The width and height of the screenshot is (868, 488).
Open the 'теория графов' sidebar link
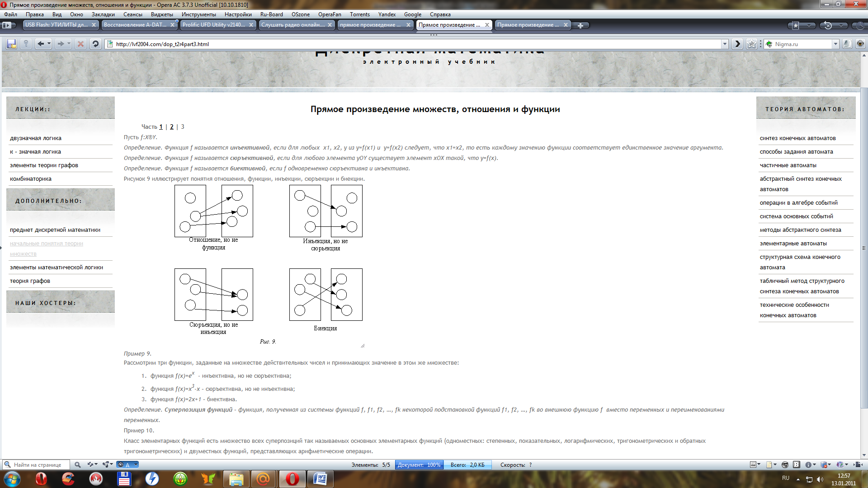coord(30,281)
